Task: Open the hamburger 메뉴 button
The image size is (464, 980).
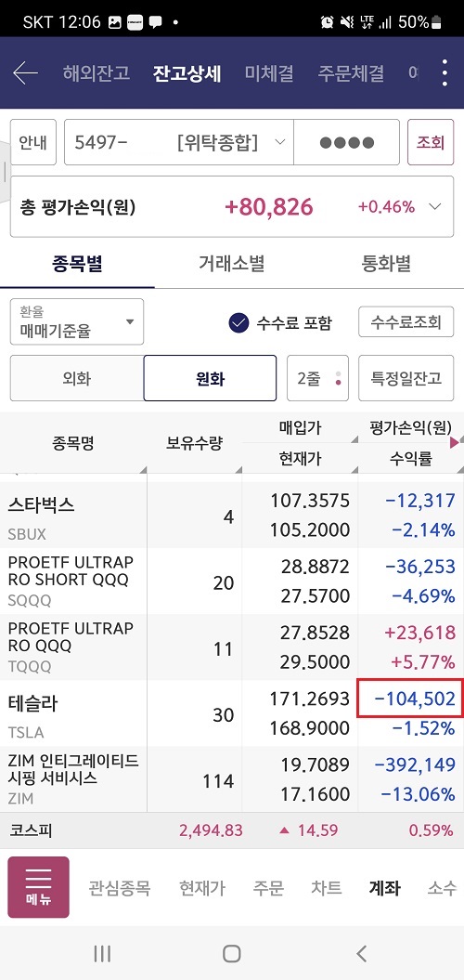Action: pos(38,887)
